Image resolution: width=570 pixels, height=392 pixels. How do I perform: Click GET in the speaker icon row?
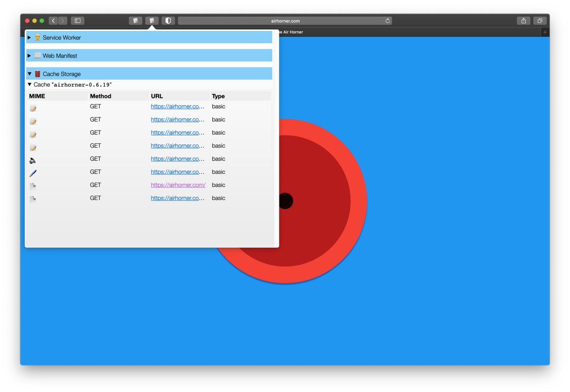coord(95,159)
